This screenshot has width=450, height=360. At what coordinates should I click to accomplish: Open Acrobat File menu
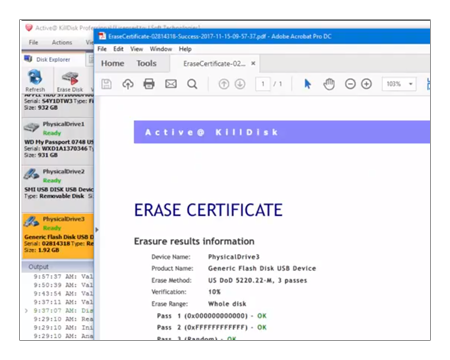(x=102, y=49)
